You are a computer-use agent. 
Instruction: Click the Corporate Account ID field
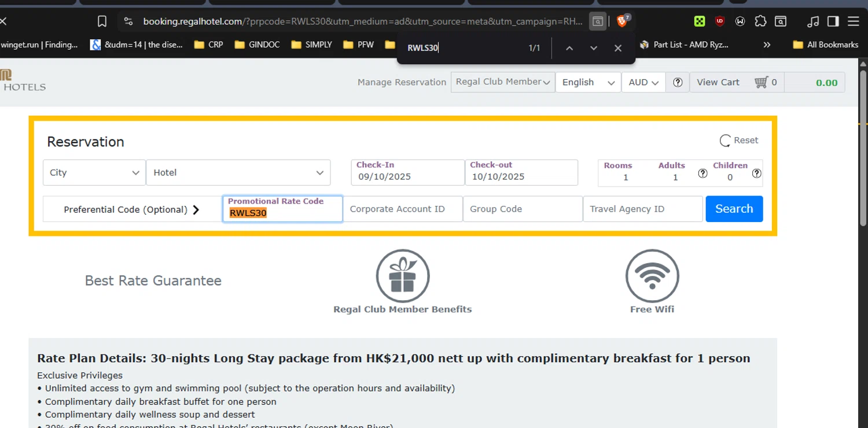coord(403,209)
